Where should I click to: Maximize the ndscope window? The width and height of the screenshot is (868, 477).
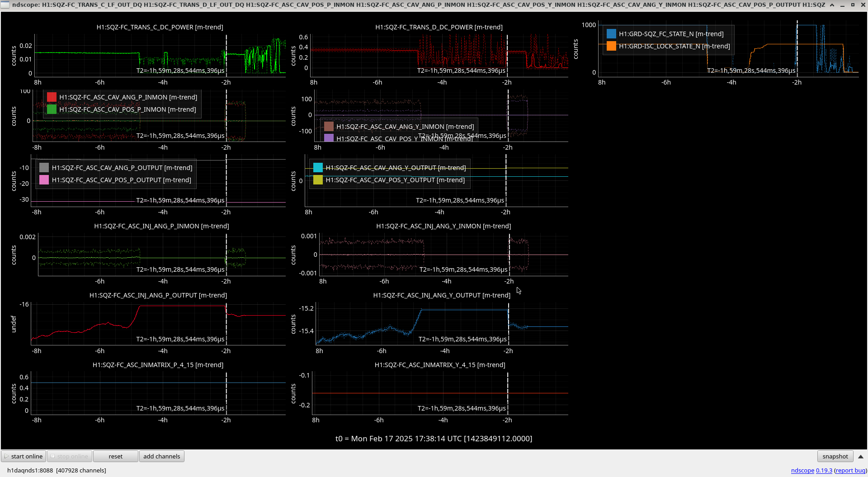pos(853,5)
